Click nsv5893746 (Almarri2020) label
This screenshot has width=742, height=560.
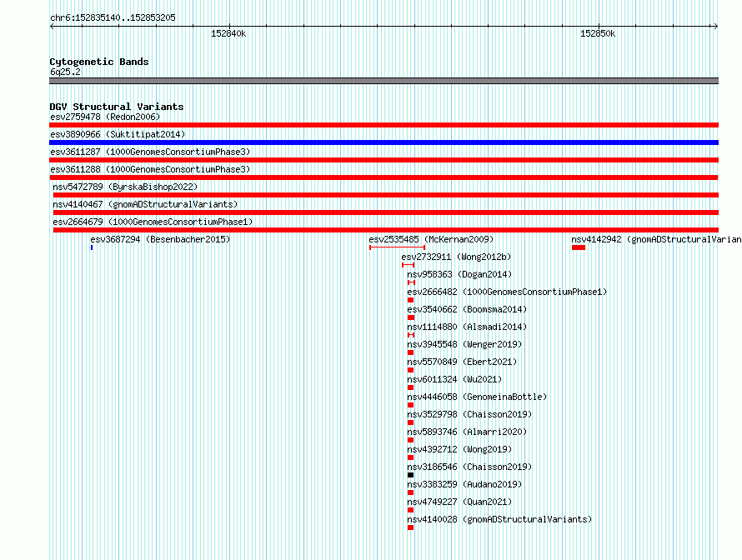pos(467,432)
